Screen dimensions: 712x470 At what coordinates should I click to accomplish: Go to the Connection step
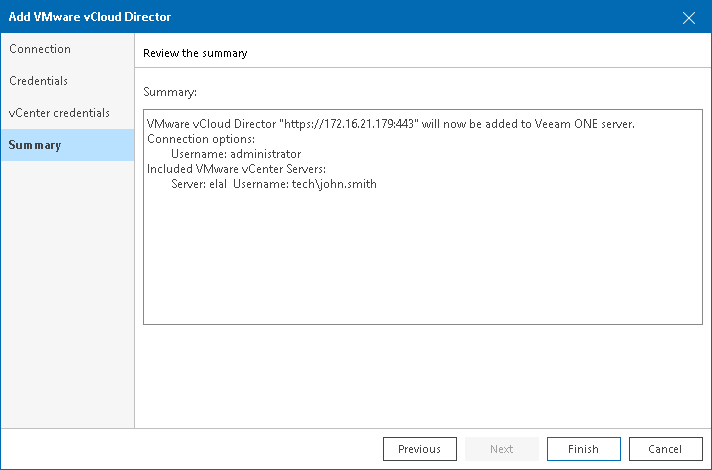[x=40, y=49]
